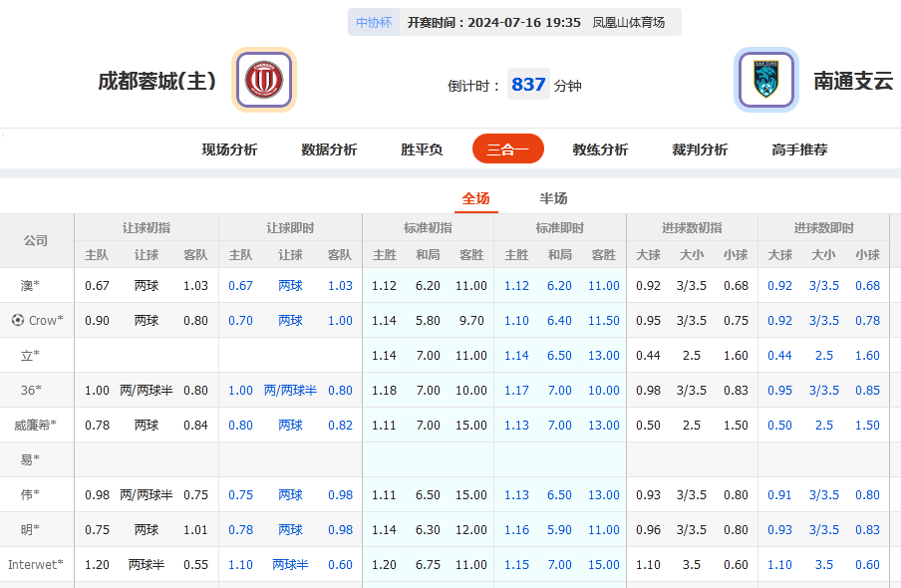Select the 全场 tab
Viewport: 901px width, 588px height.
coord(476,198)
